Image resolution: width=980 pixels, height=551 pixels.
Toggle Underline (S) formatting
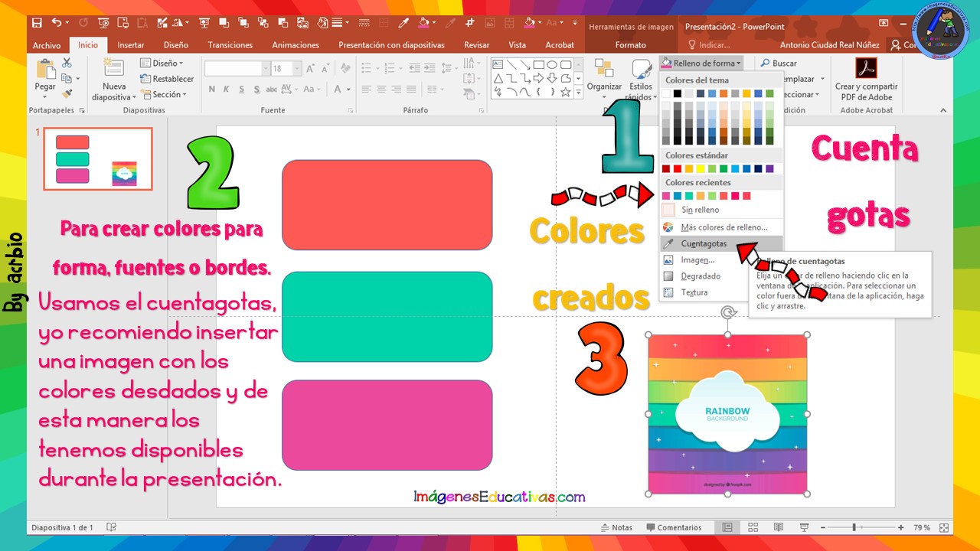point(241,90)
